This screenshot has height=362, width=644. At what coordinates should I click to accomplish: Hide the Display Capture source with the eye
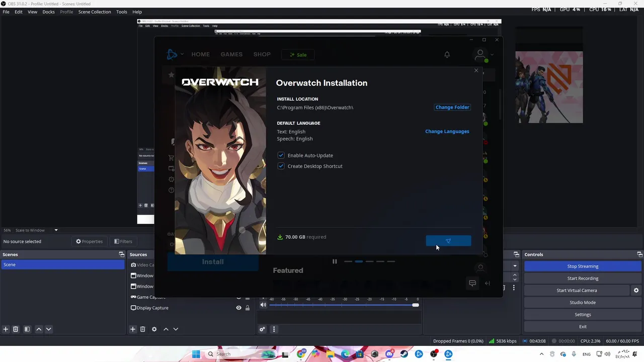239,308
